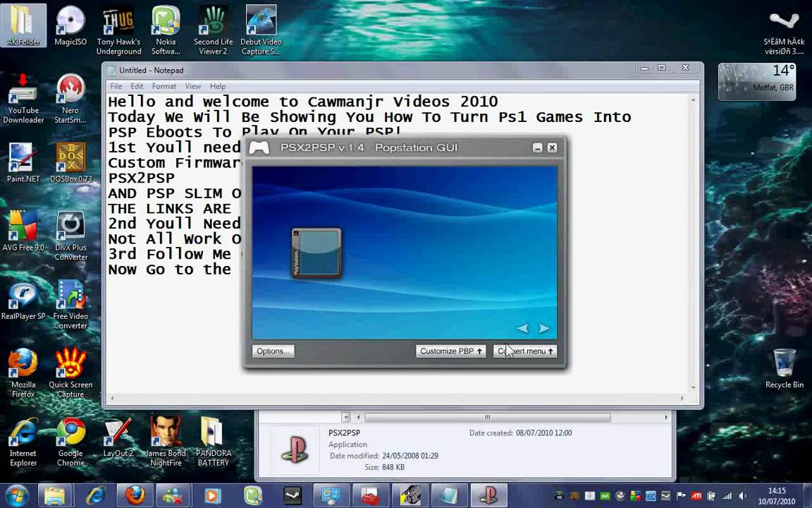
Task: Minimize the PSX2PSP window
Action: tap(538, 147)
